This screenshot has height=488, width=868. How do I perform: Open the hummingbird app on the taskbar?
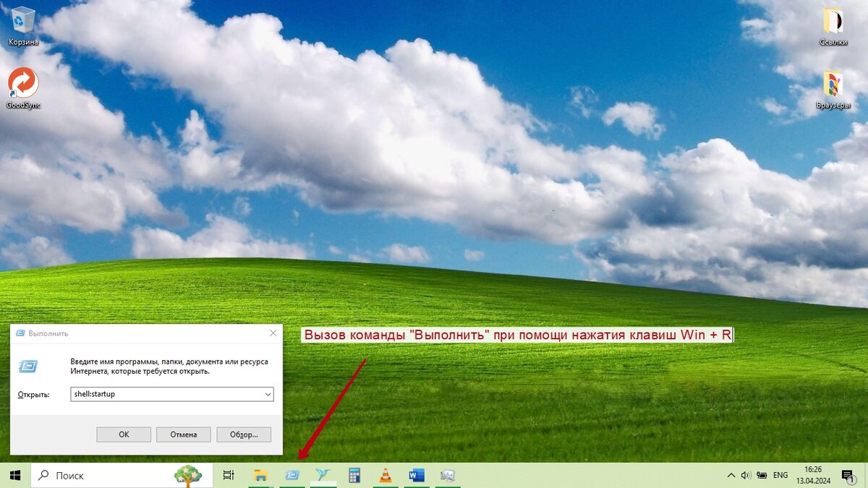click(x=323, y=475)
